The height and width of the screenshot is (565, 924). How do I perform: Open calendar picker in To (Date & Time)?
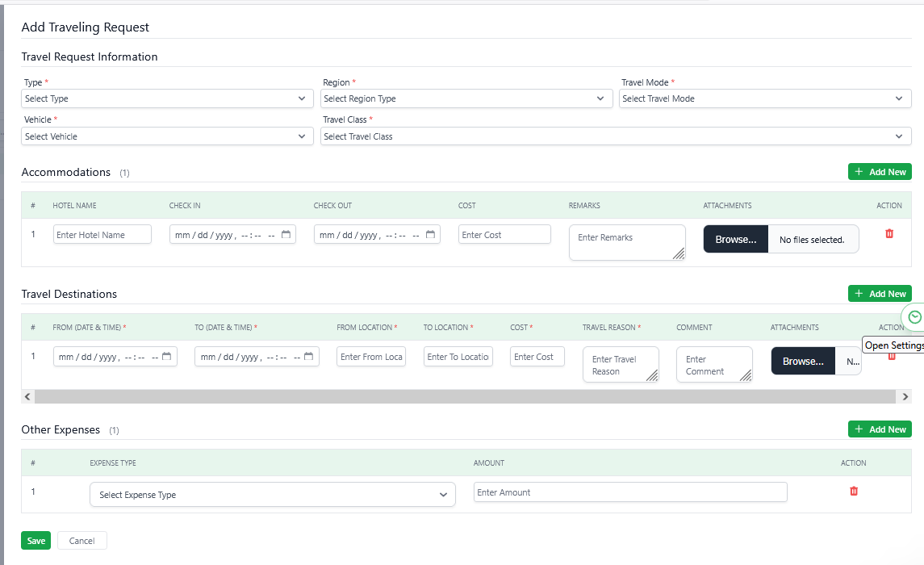[309, 357]
